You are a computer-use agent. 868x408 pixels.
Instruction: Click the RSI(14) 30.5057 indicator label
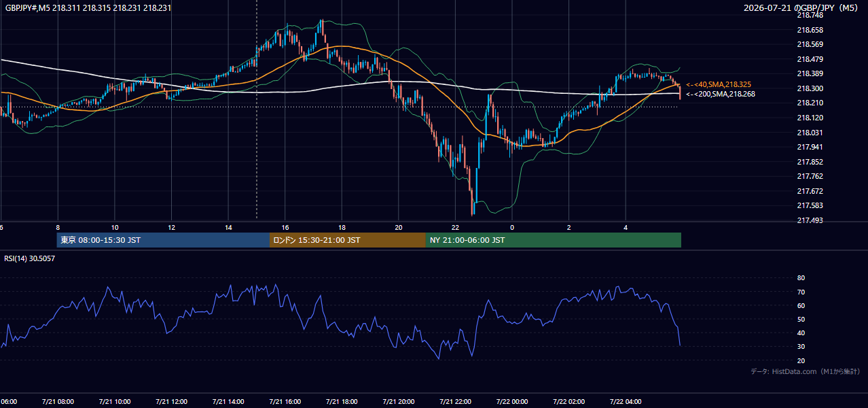(30, 258)
